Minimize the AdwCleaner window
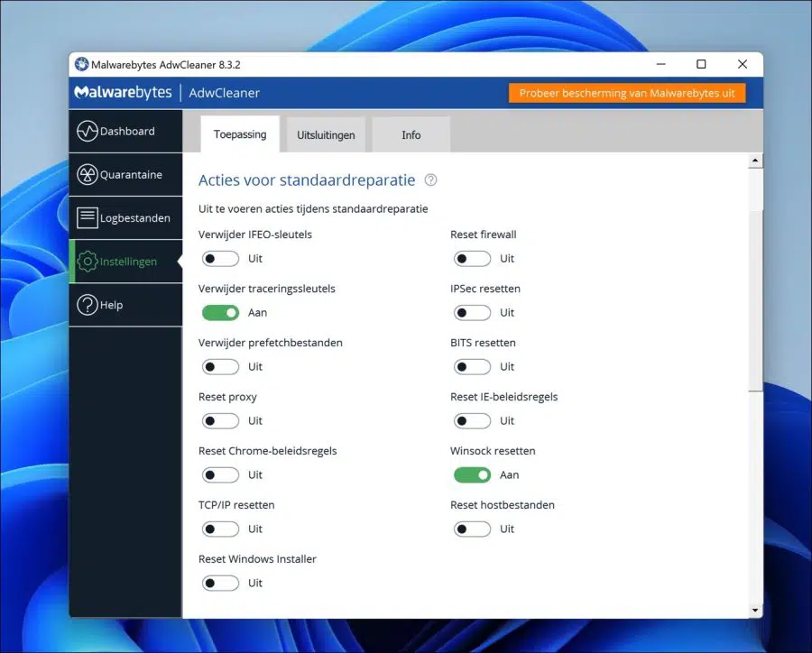Image resolution: width=812 pixels, height=653 pixels. coord(660,64)
